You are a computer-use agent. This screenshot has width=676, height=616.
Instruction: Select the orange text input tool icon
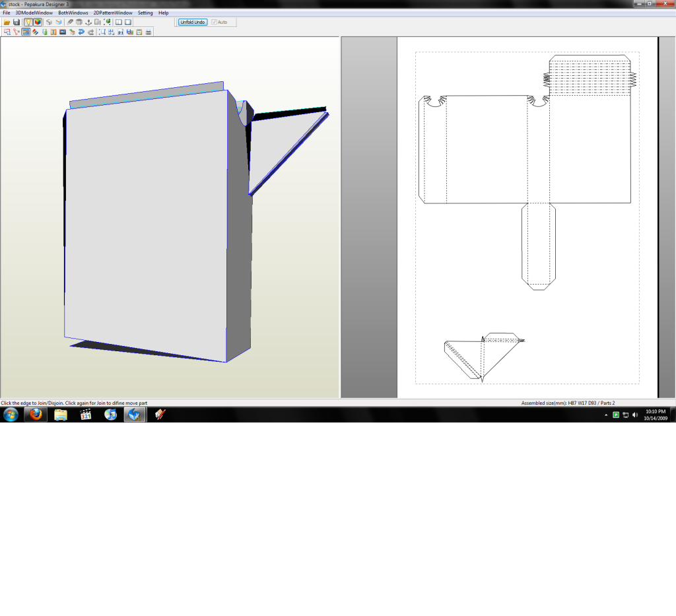tap(53, 32)
